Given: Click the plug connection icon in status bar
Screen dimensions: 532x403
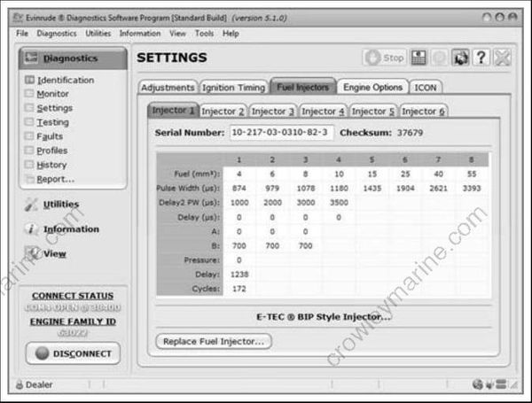Looking at the screenshot, I should tap(489, 384).
